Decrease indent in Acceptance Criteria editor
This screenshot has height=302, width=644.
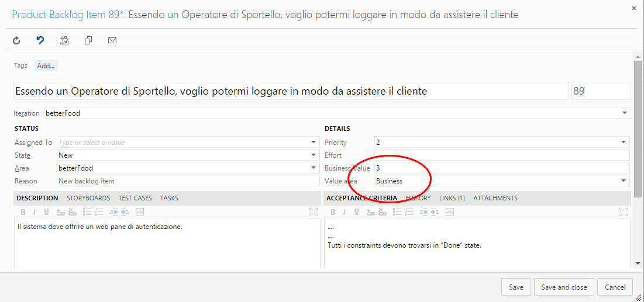coord(423,212)
